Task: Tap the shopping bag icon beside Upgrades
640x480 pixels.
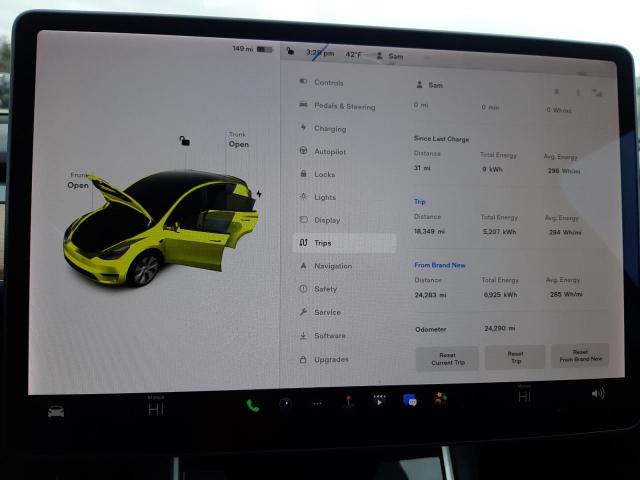Action: pos(303,359)
